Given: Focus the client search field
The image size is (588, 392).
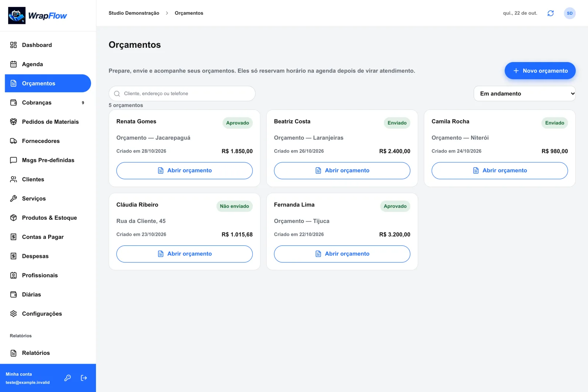Looking at the screenshot, I should 182,94.
